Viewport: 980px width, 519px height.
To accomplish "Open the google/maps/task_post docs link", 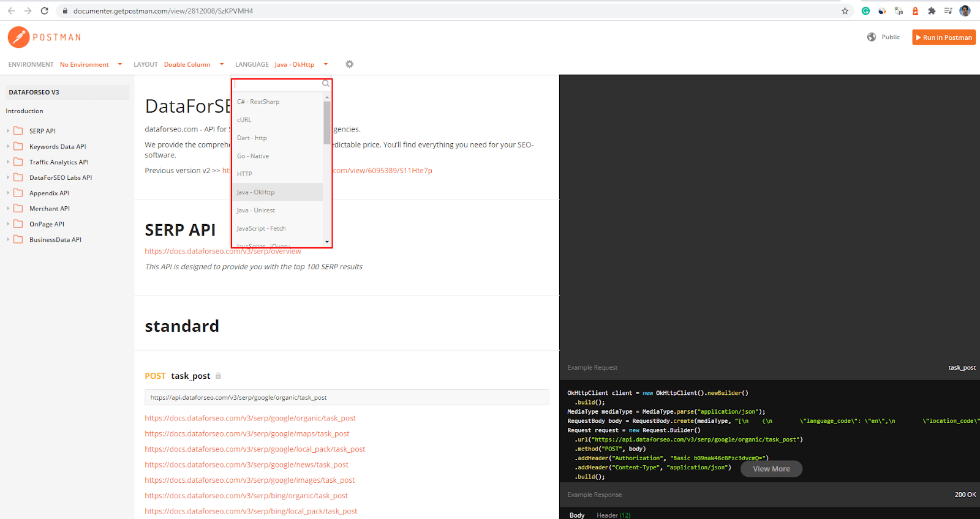I will point(247,433).
